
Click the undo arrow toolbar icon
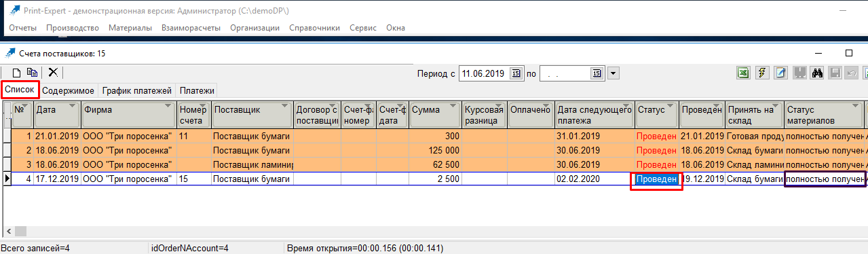coord(852,73)
